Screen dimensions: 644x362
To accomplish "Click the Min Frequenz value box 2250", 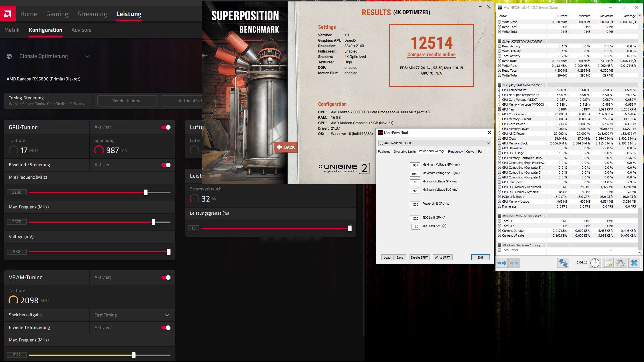I will (17, 192).
